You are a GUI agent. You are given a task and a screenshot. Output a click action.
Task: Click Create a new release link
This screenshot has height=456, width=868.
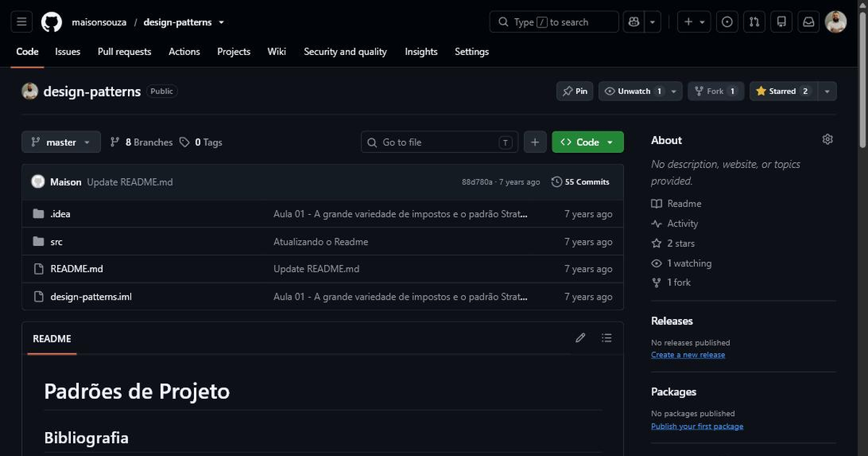pyautogui.click(x=688, y=355)
